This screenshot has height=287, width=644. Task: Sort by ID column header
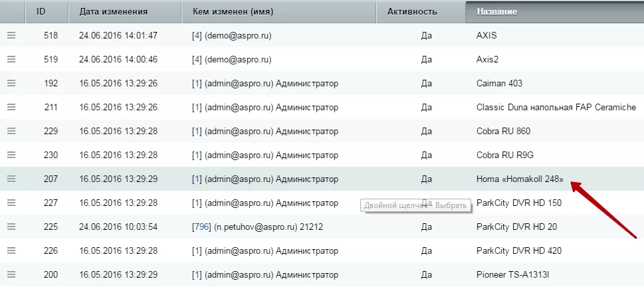[47, 11]
